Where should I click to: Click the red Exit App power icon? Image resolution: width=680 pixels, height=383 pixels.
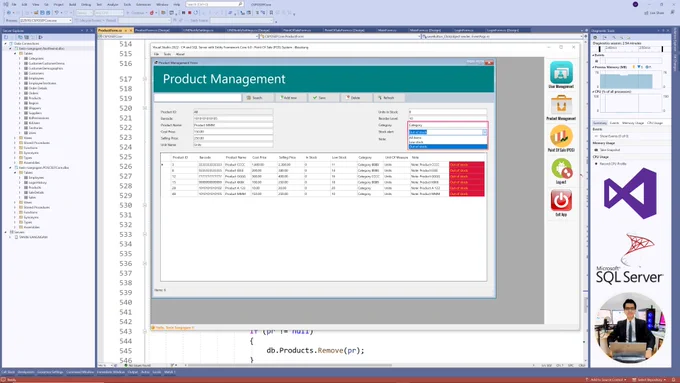561,200
